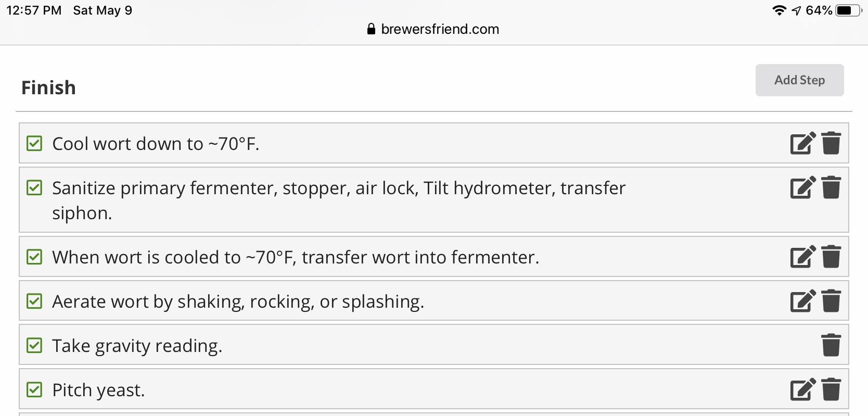Screen dimensions: 868x416
Task: Tap the brewersfriend.com address bar
Action: click(x=433, y=29)
